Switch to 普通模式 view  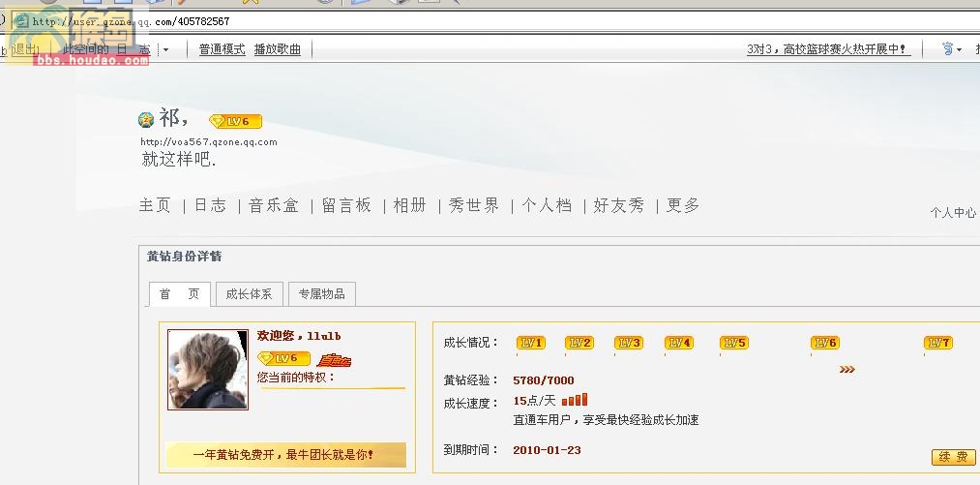click(x=222, y=49)
